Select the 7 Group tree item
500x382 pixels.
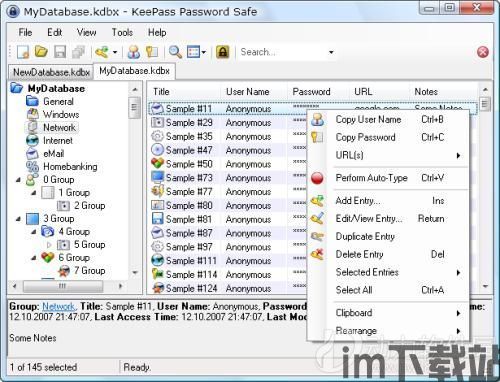89,271
